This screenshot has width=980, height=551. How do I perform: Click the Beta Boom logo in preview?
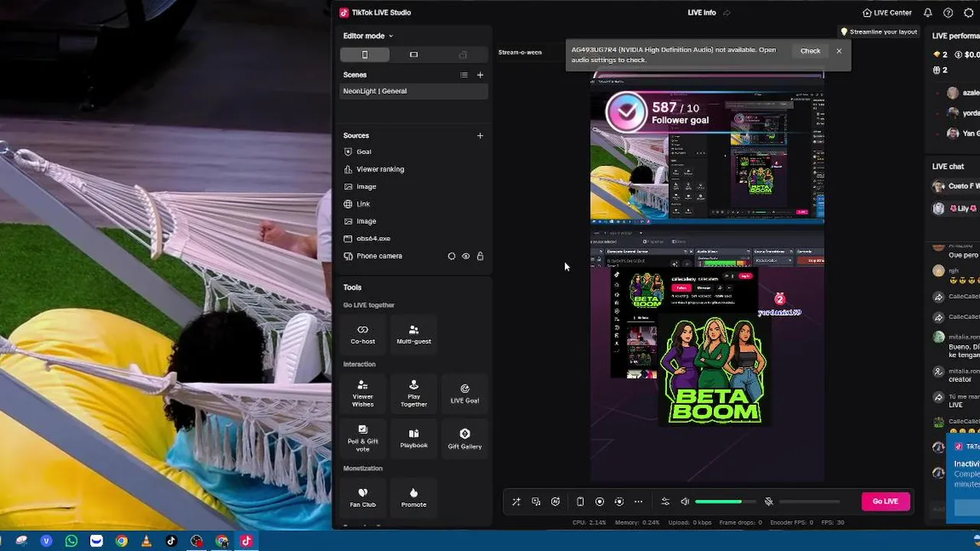point(714,371)
